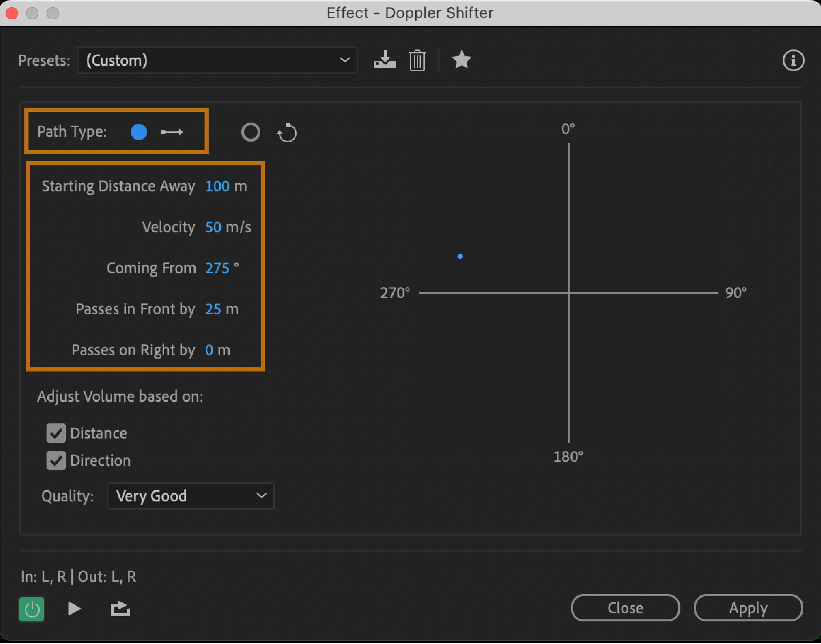Click the Close button
Screen dimensions: 821x644
[625, 608]
